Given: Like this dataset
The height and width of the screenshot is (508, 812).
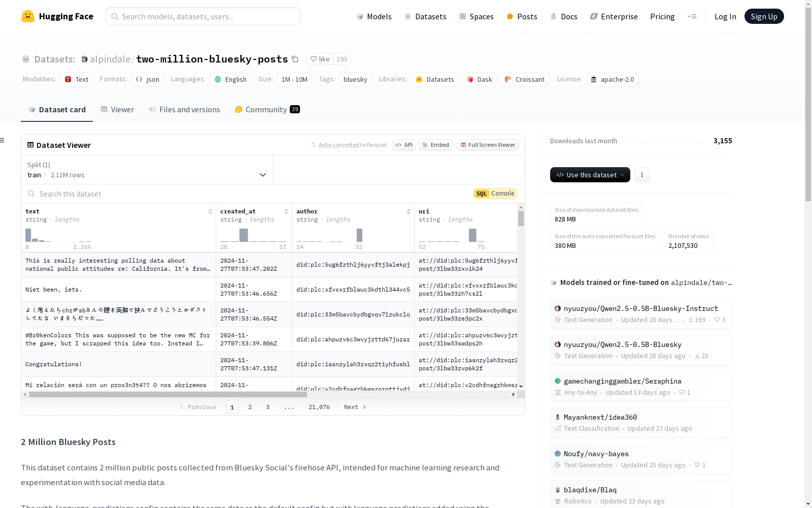Looking at the screenshot, I should [320, 59].
